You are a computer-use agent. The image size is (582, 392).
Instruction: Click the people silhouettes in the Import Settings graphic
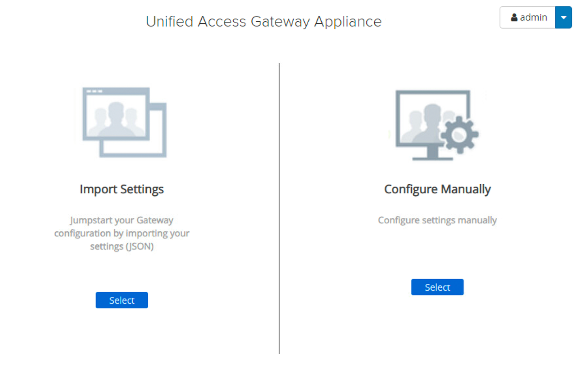(116, 119)
